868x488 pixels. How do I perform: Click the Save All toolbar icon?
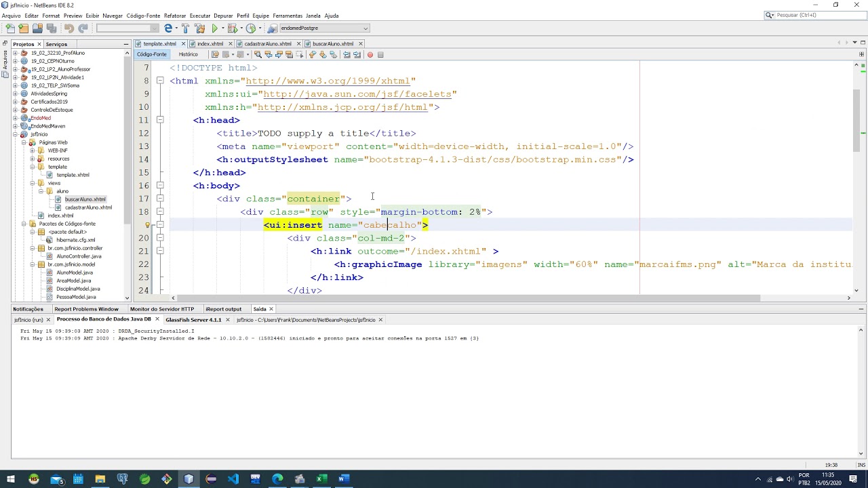point(52,28)
